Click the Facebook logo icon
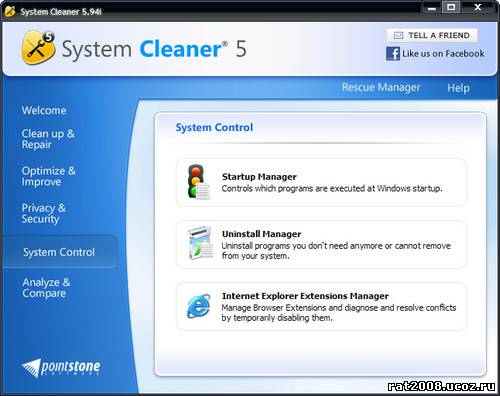The width and height of the screenshot is (500, 396). 393,54
